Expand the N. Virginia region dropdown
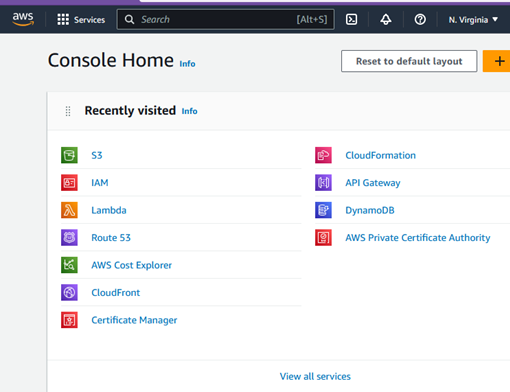The width and height of the screenshot is (510, 392). pos(473,20)
